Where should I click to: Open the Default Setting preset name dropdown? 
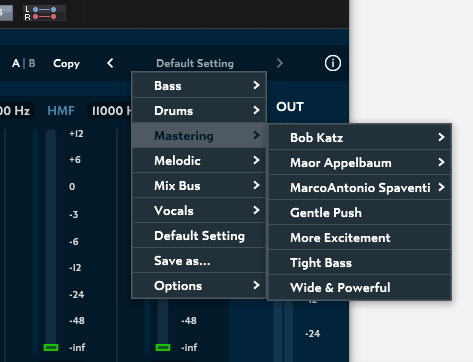coord(195,63)
